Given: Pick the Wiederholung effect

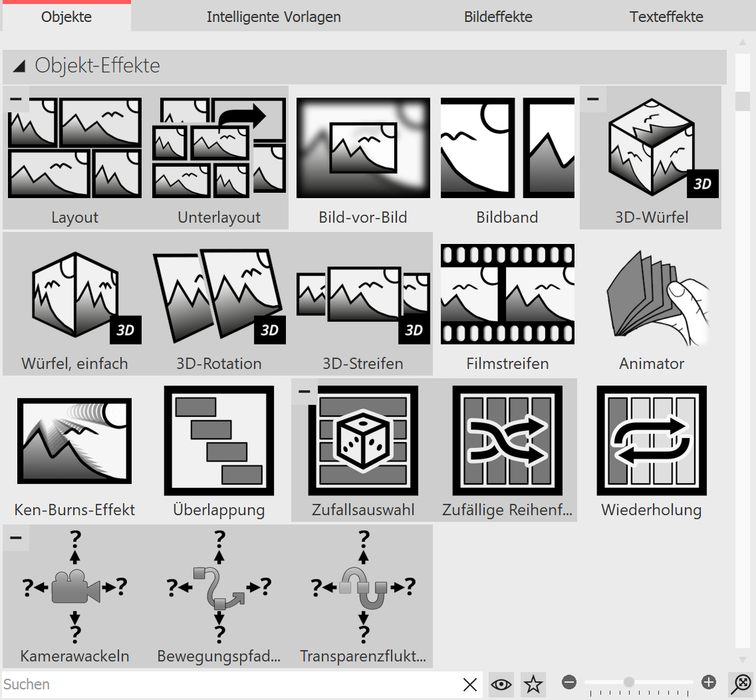Looking at the screenshot, I should coord(650,441).
